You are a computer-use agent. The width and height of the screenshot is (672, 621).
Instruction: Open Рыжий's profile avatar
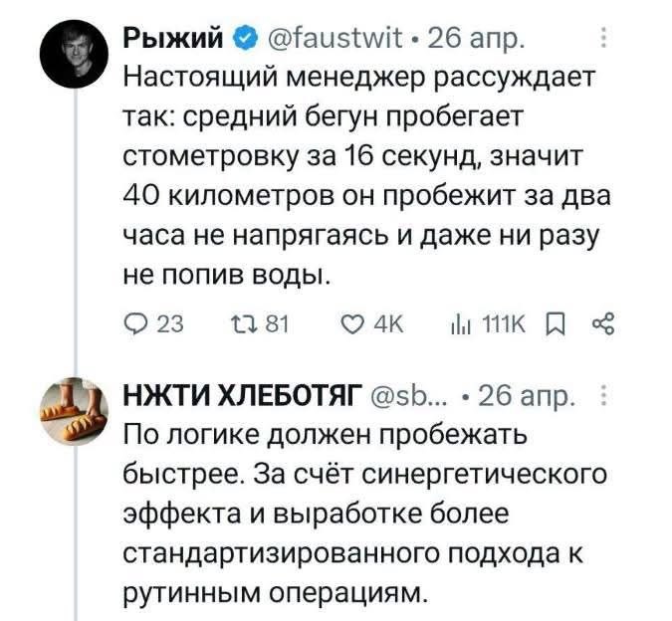(74, 53)
